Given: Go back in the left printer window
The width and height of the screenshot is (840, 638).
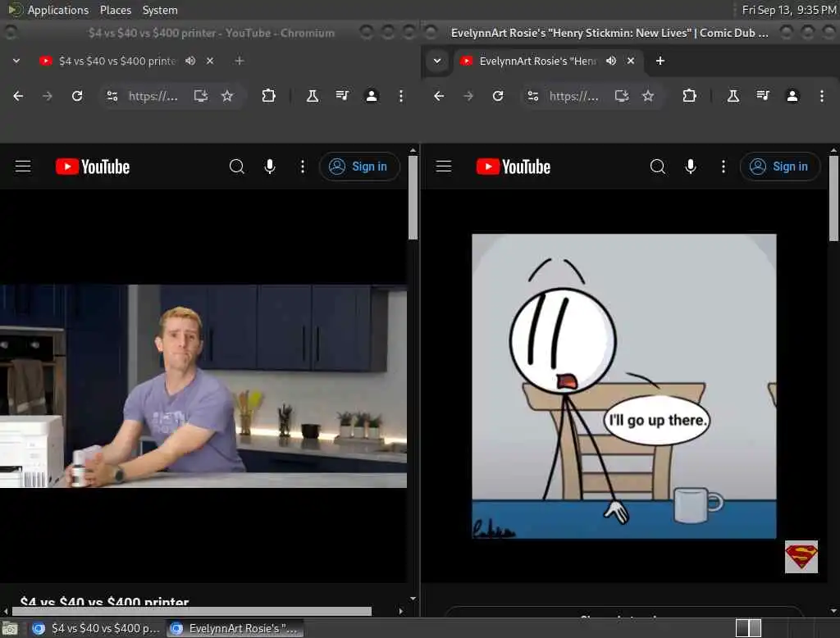Looking at the screenshot, I should pos(18,96).
